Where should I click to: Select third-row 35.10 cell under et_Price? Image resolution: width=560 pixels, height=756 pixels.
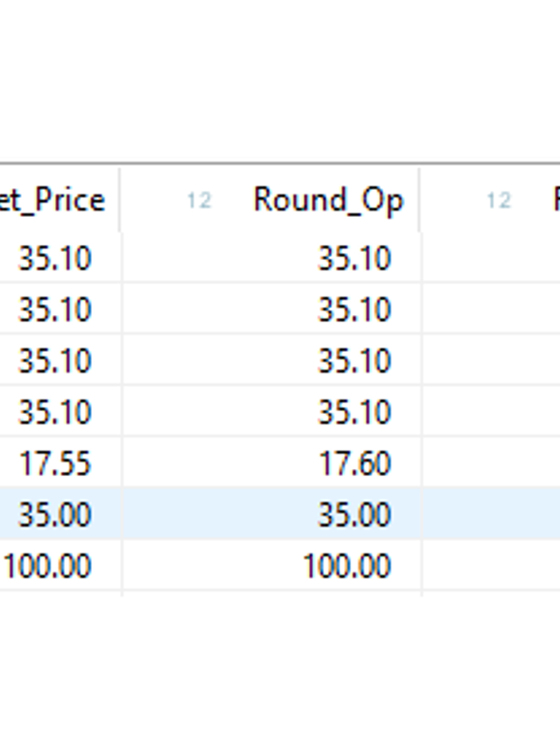[x=60, y=360]
